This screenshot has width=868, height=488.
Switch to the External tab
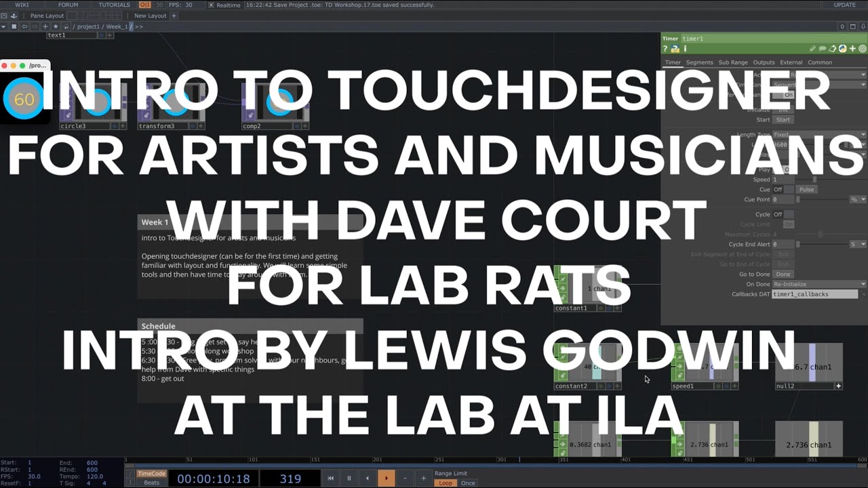791,62
